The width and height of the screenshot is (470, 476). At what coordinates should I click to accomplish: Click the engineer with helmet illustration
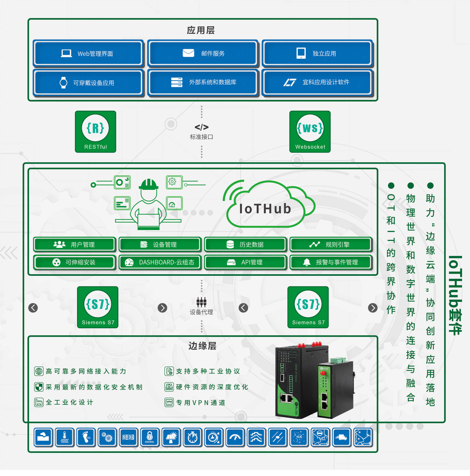148,205
